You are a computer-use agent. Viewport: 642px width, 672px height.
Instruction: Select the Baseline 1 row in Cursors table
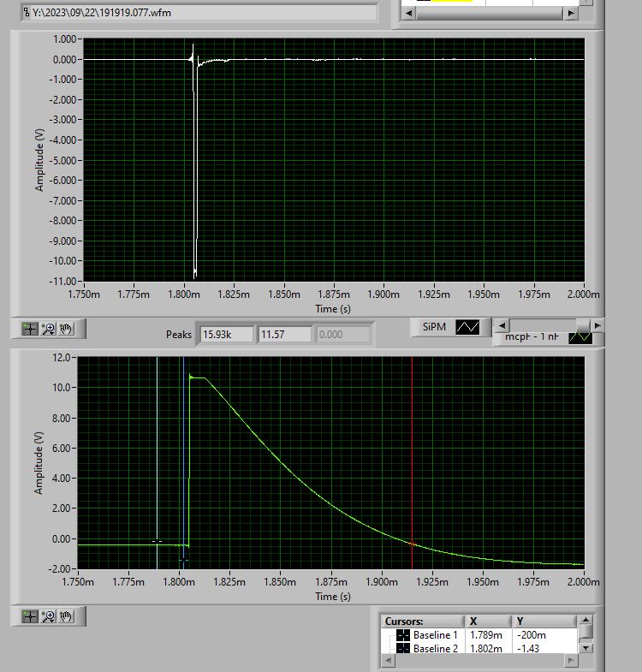(479, 634)
